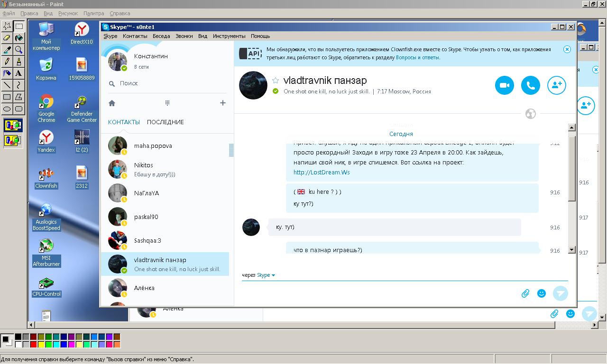This screenshot has height=364, width=607.
Task: Open the Paint 'Палитра' menu
Action: tap(93, 13)
